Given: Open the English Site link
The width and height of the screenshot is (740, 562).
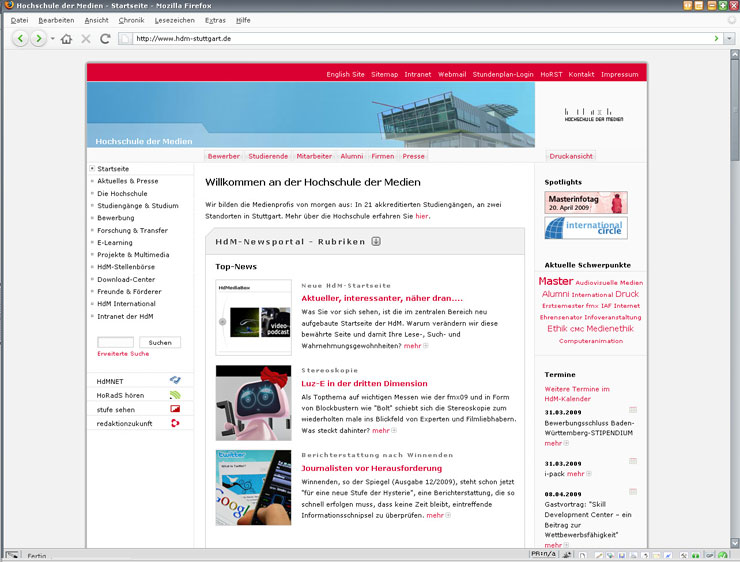Looking at the screenshot, I should pos(345,75).
